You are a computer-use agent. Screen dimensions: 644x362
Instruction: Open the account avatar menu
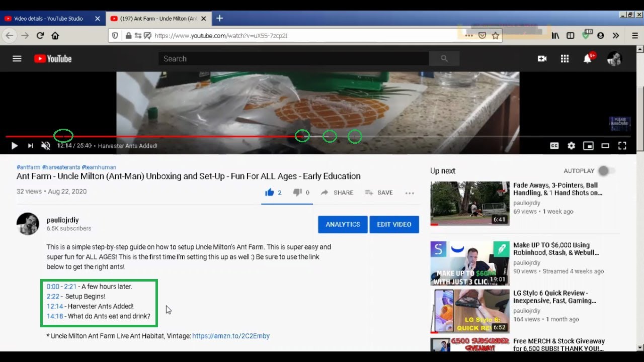614,59
